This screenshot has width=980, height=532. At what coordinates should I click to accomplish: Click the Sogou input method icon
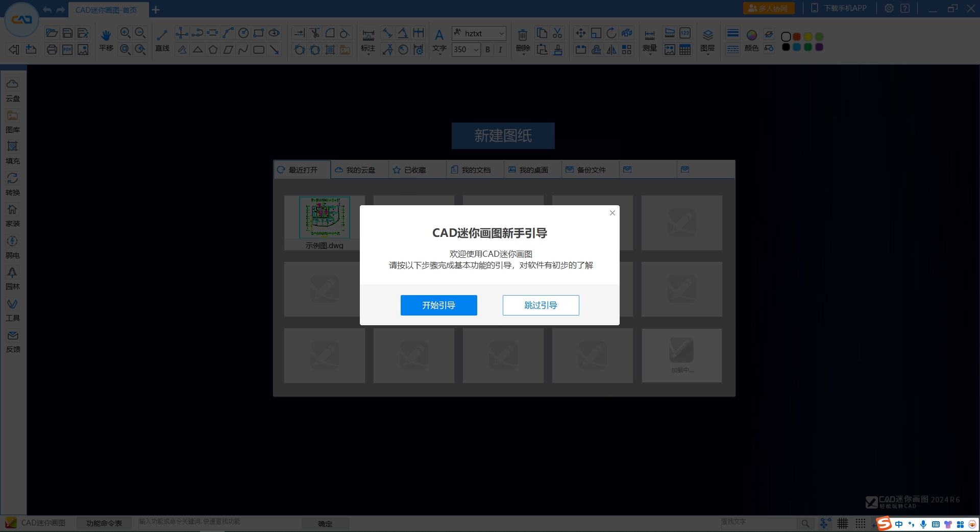[884, 524]
